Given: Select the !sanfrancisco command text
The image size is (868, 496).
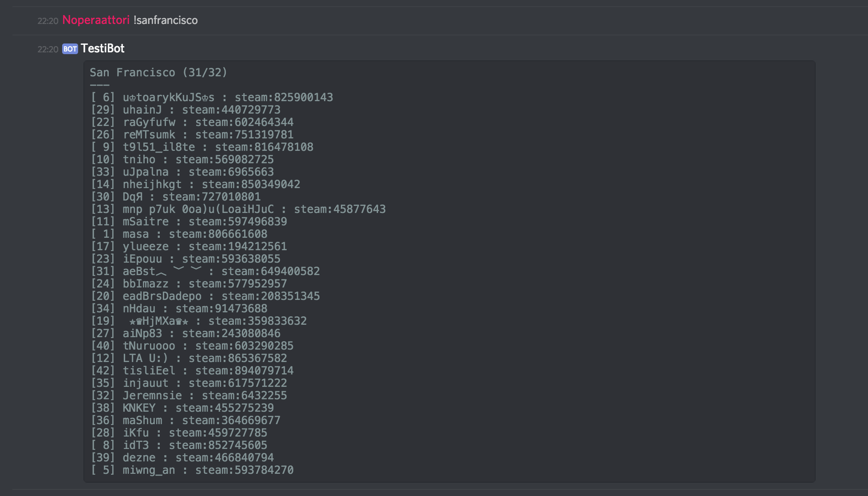Looking at the screenshot, I should (165, 20).
